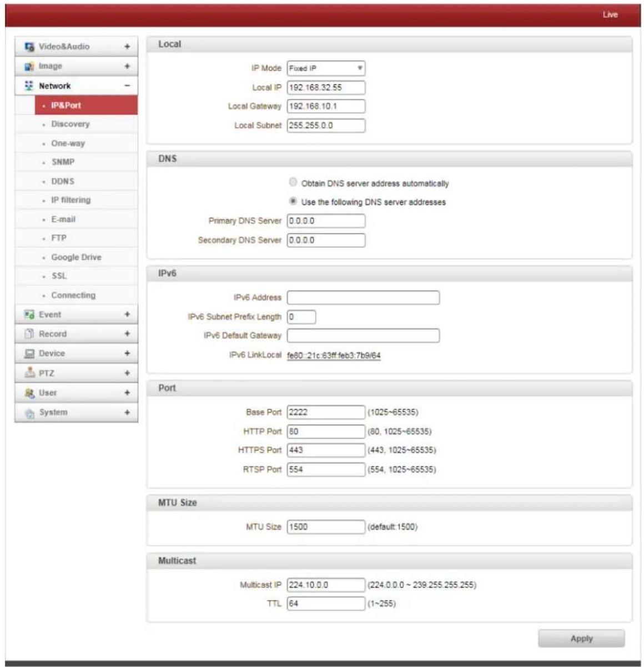Click the TTL input field

(326, 604)
